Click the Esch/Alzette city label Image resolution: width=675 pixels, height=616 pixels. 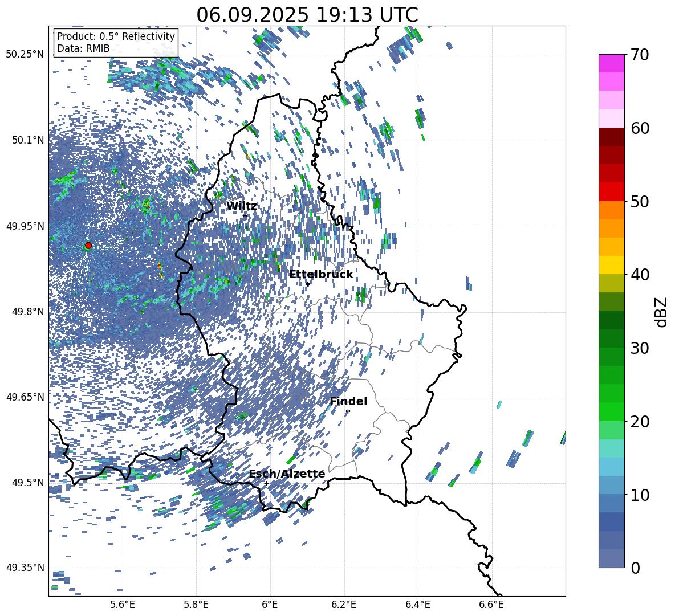coord(287,474)
